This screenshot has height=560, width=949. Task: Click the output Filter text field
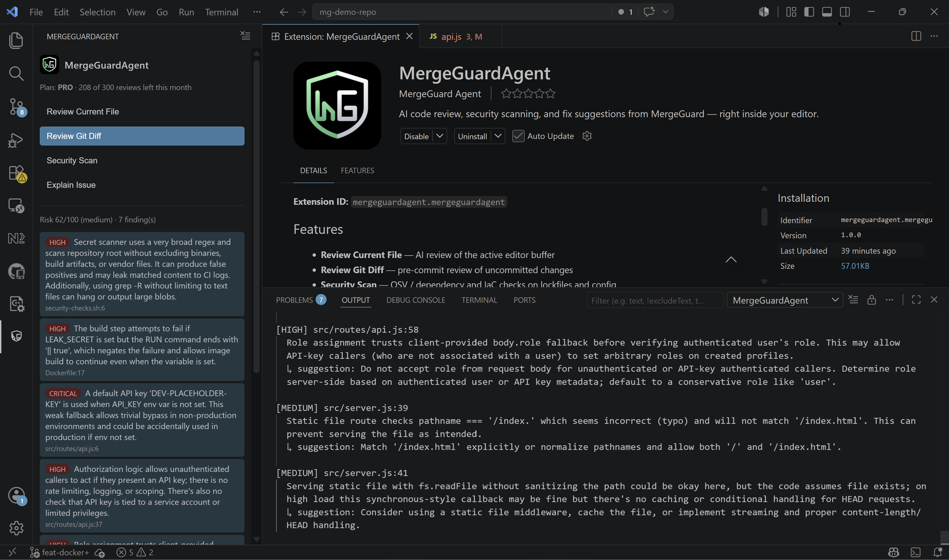pos(655,300)
